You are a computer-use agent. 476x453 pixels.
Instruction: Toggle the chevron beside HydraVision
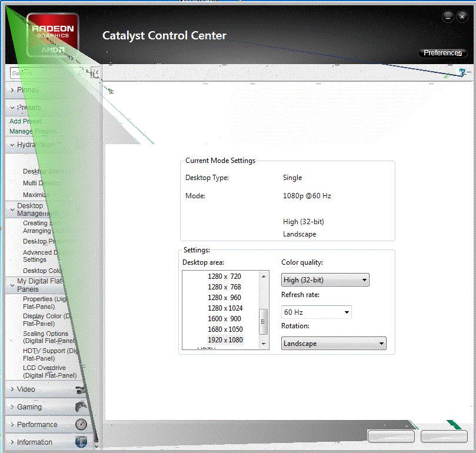[12, 145]
